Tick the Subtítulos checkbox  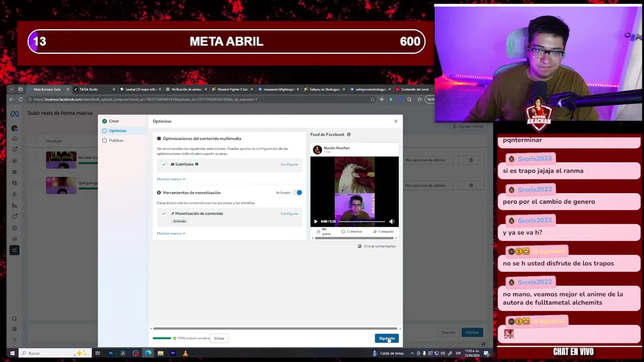(164, 164)
